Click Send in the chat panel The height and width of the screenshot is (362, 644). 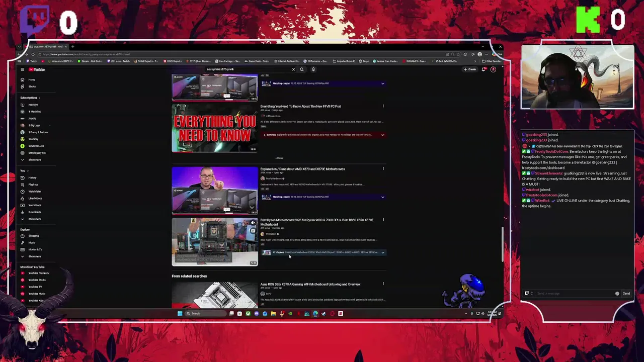626,293
